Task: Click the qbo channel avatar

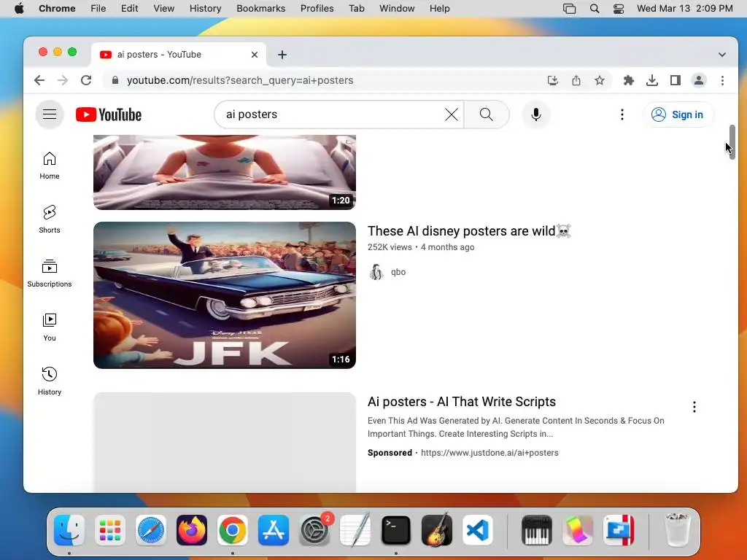Action: pos(376,272)
